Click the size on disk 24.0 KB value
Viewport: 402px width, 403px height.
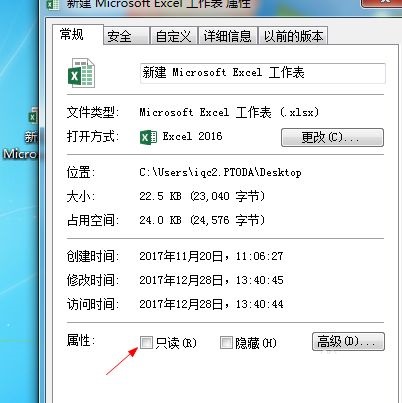pyautogui.click(x=160, y=220)
